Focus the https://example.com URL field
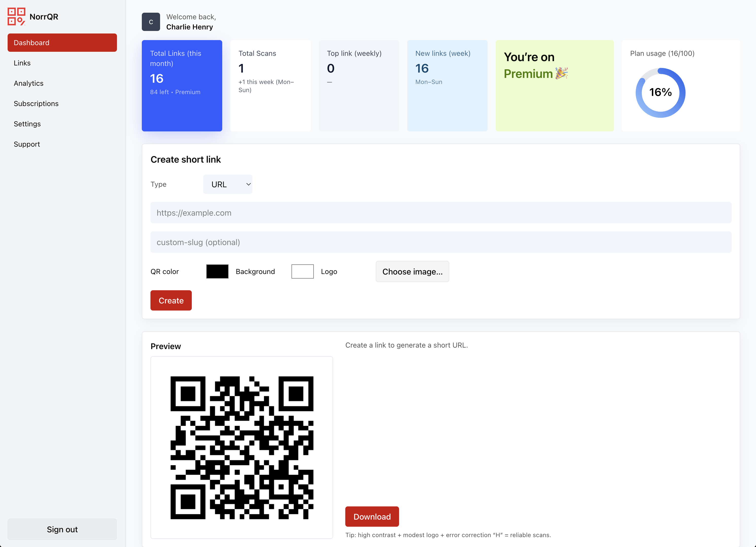Viewport: 756px width, 547px height. click(441, 213)
